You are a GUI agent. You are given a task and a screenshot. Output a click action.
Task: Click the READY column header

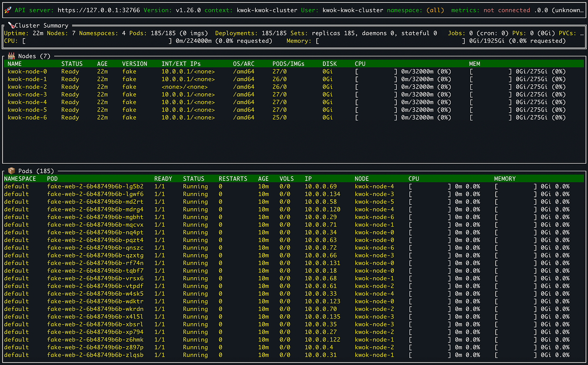click(163, 179)
